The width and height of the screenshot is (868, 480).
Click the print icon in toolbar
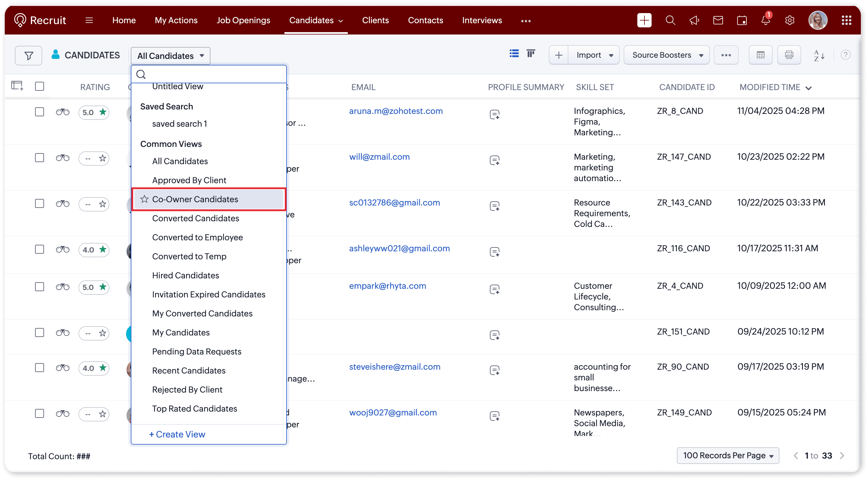(x=789, y=55)
